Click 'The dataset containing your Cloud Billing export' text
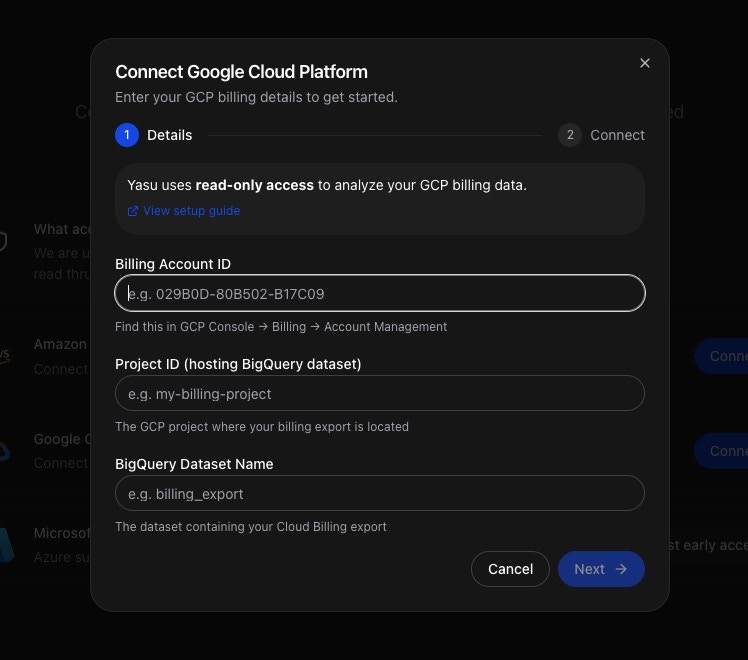This screenshot has height=660, width=748. click(x=251, y=526)
